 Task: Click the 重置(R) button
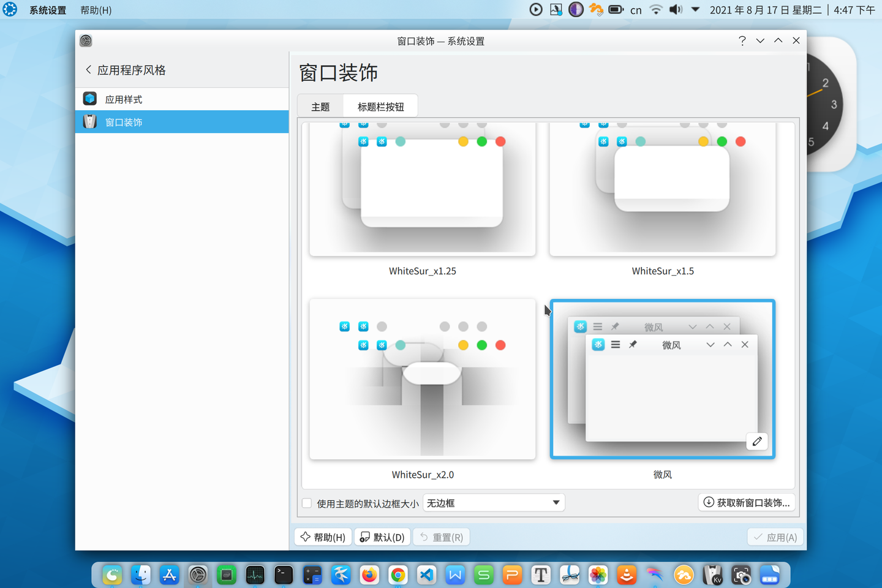click(441, 537)
